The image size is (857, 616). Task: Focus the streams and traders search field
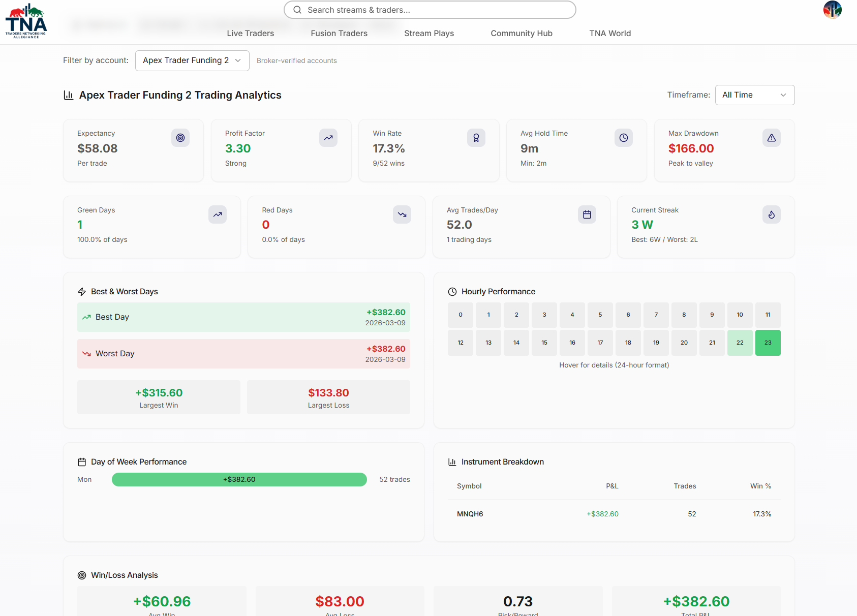(x=430, y=10)
